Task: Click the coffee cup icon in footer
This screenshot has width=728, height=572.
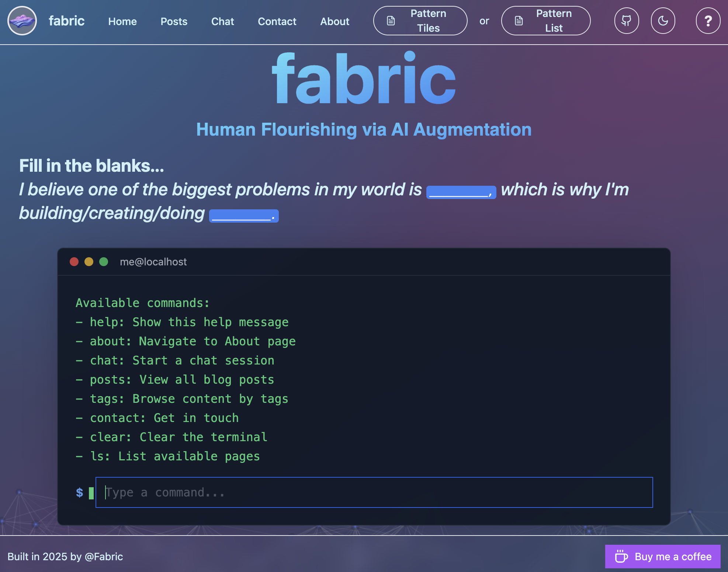Action: click(x=621, y=557)
